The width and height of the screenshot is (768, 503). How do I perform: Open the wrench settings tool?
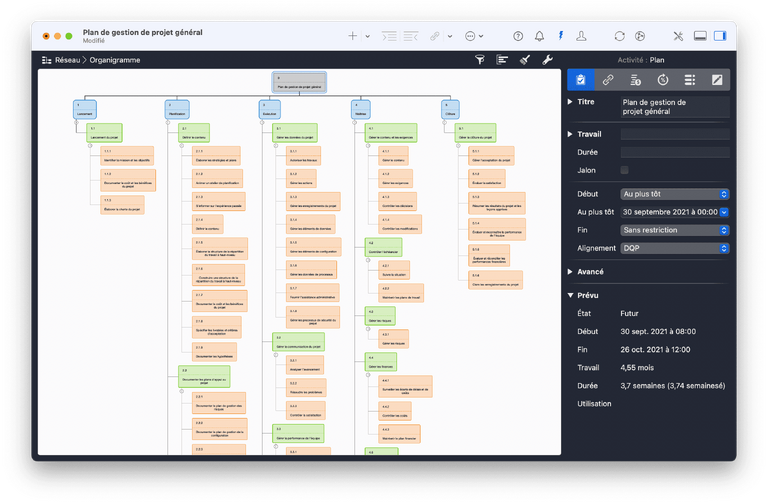(x=547, y=60)
